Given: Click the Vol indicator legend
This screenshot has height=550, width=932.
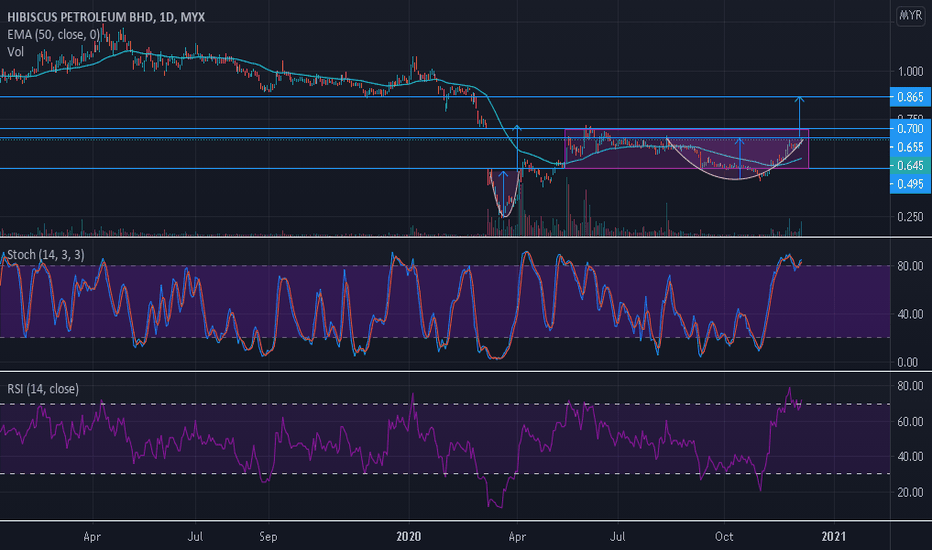Looking at the screenshot, I should point(15,52).
